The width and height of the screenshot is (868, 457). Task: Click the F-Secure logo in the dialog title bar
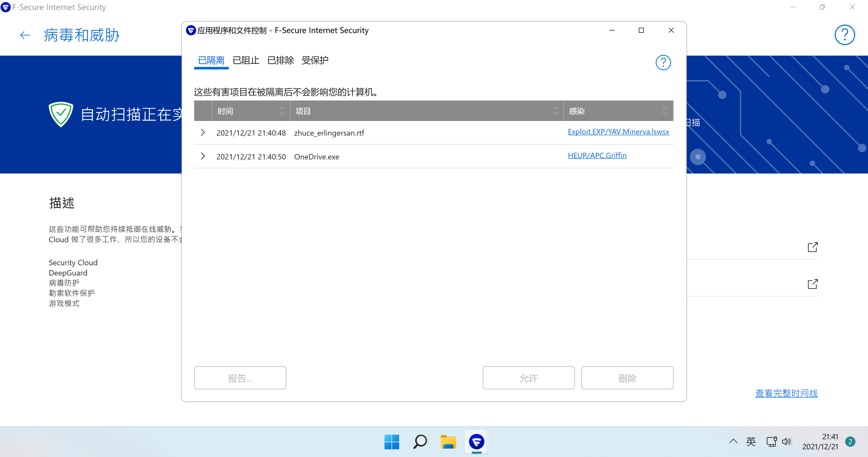click(191, 30)
